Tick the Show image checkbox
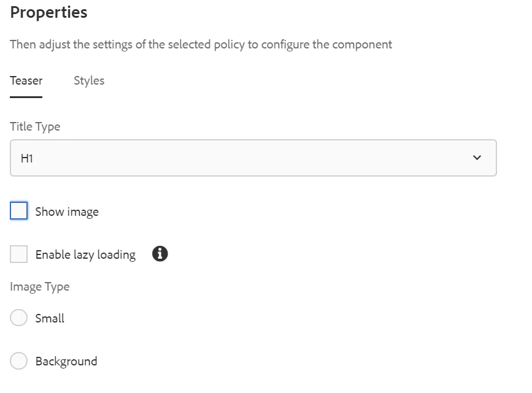532x393 pixels. tap(19, 212)
